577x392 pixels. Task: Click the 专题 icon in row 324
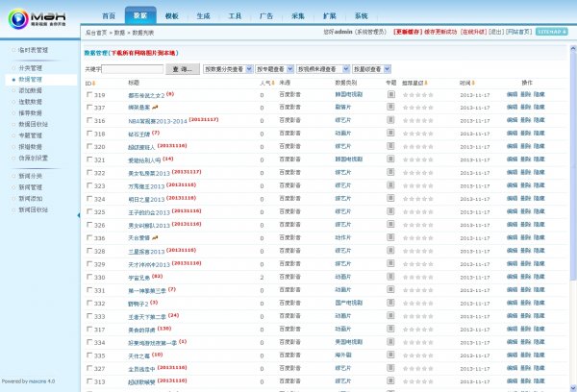tap(390, 198)
